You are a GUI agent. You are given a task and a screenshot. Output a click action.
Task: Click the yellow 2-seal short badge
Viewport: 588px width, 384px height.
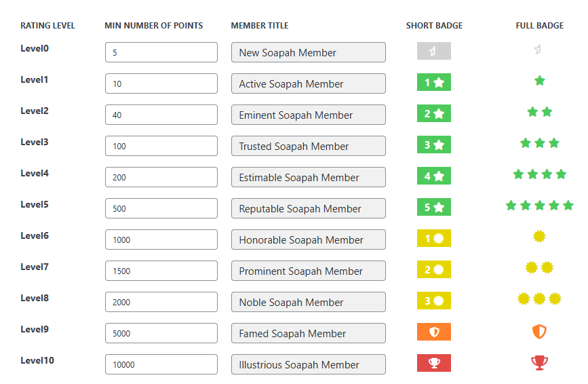click(434, 269)
